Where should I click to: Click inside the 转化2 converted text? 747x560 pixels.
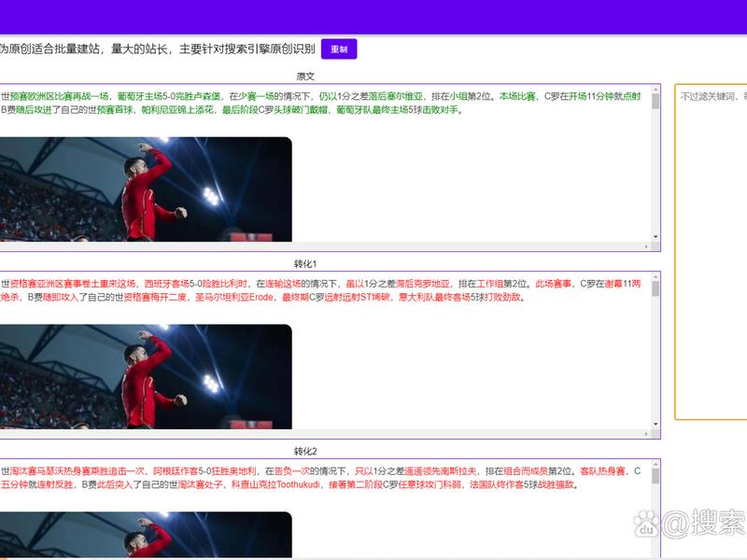(320, 478)
